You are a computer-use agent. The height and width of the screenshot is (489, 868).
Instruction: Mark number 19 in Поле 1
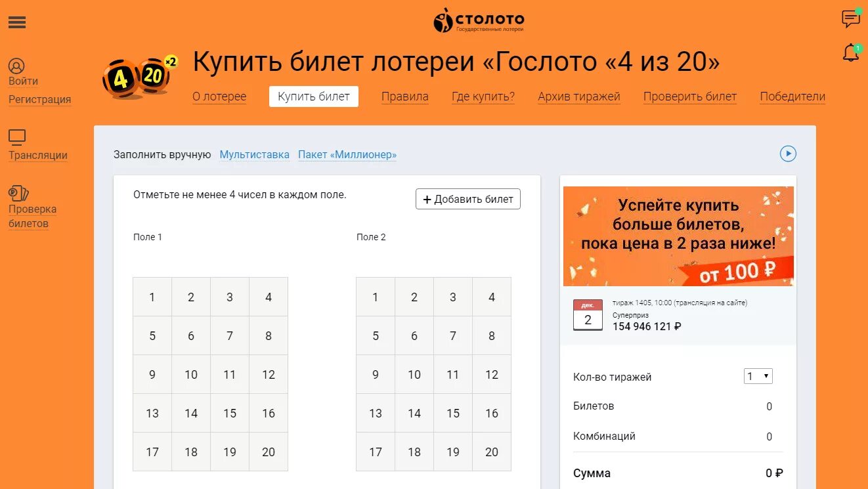(230, 452)
